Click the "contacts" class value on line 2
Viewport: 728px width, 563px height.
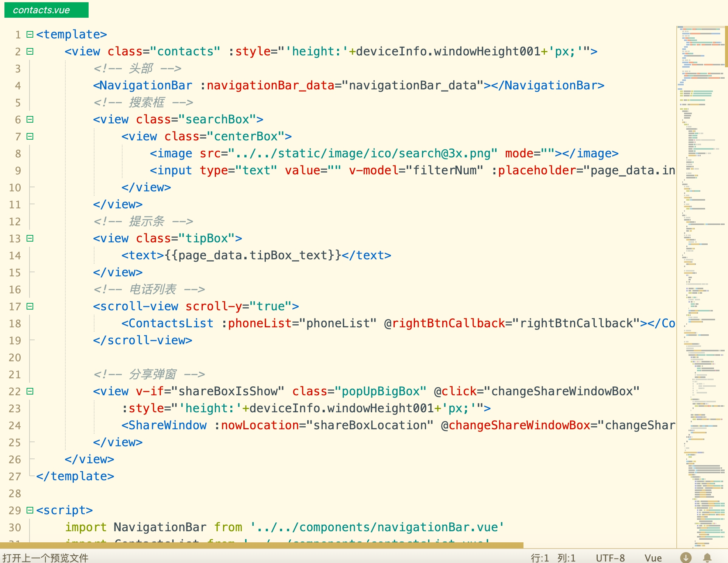(185, 51)
